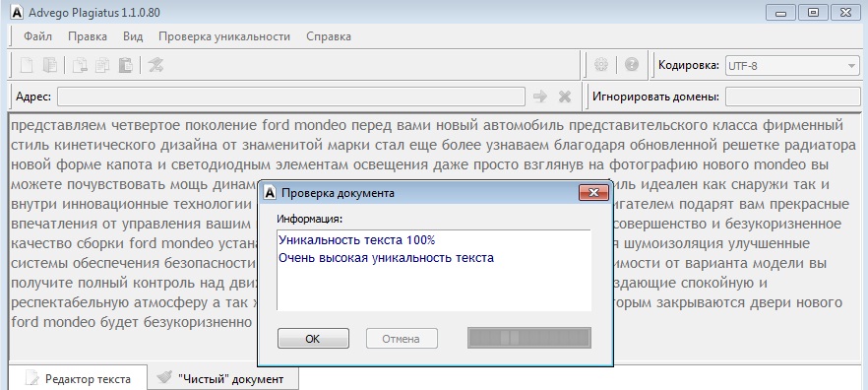The image size is (868, 390).
Task: Confirm the dialog with OK
Action: click(x=313, y=339)
